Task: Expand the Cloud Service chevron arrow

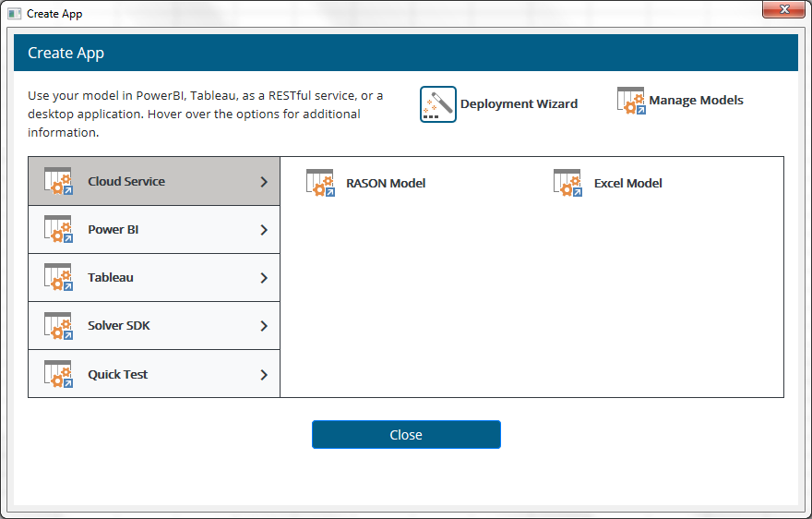Action: (264, 182)
